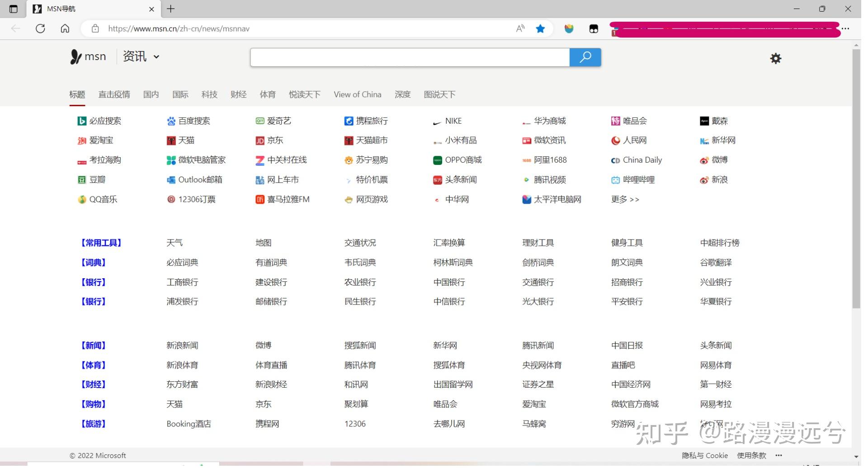Open 使用条款 footer link
Screen dimensions: 868x468
click(x=757, y=459)
